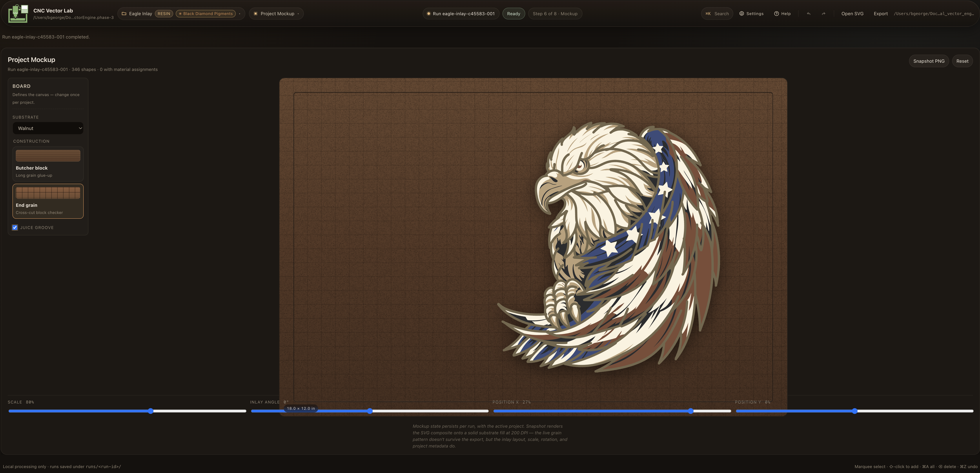Open SVG from the top bar
The height and width of the screenshot is (473, 980).
(852, 14)
